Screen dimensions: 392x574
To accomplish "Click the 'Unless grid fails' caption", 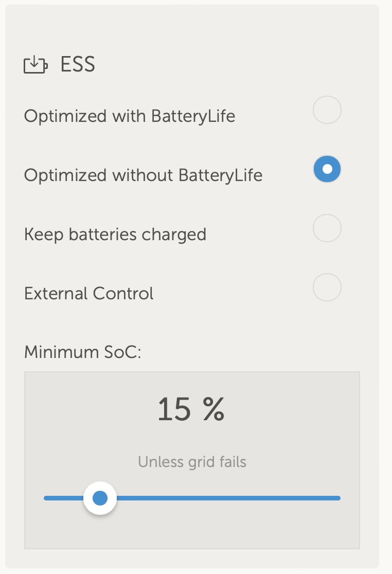I will click(192, 462).
